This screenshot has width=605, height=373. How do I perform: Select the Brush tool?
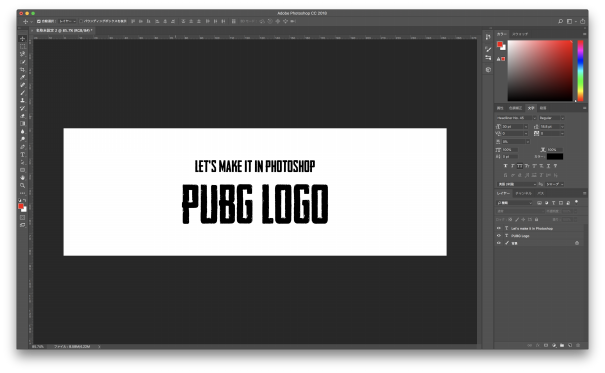(x=22, y=93)
